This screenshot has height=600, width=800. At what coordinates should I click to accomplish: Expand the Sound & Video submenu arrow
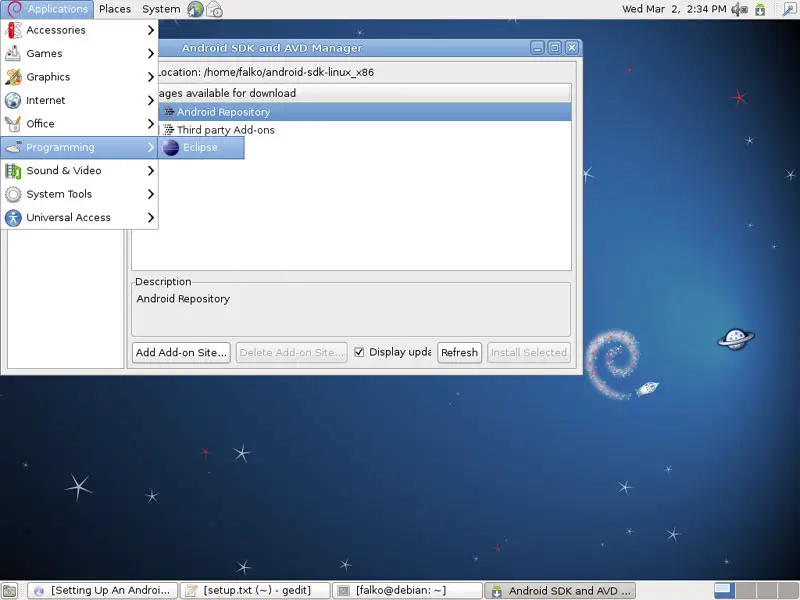pos(151,171)
